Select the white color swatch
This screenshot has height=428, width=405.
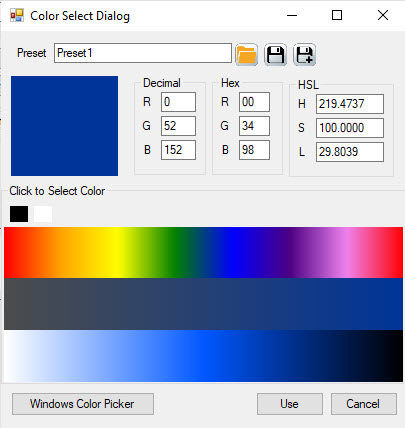click(x=43, y=214)
